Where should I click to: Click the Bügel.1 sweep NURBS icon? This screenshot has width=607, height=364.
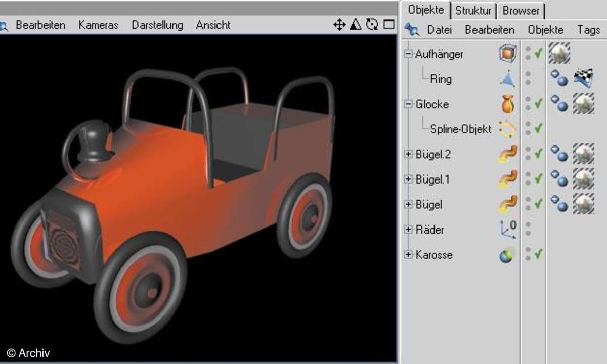pos(507,179)
